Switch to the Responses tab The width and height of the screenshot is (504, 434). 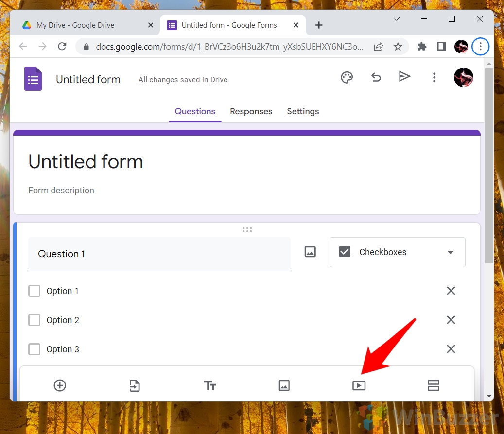click(x=251, y=111)
